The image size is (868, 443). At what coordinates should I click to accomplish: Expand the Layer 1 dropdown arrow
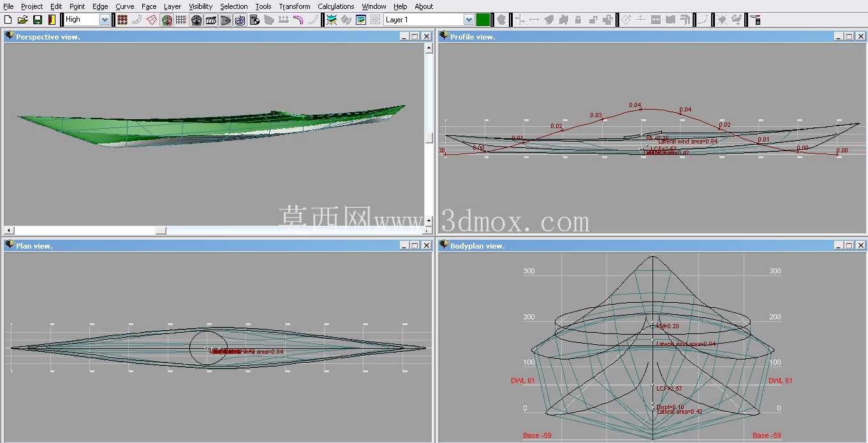pyautogui.click(x=469, y=20)
